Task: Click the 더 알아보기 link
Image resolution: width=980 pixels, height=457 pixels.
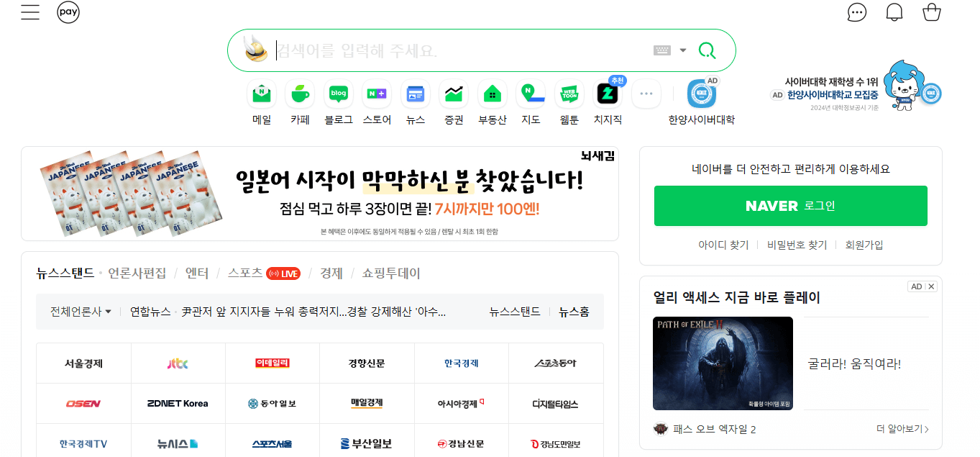Action: coord(902,429)
